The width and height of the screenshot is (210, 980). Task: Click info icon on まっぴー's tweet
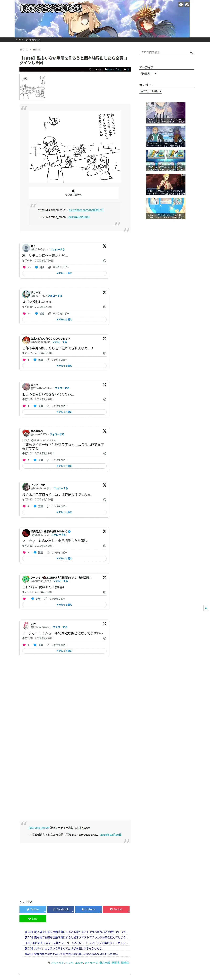click(105, 400)
